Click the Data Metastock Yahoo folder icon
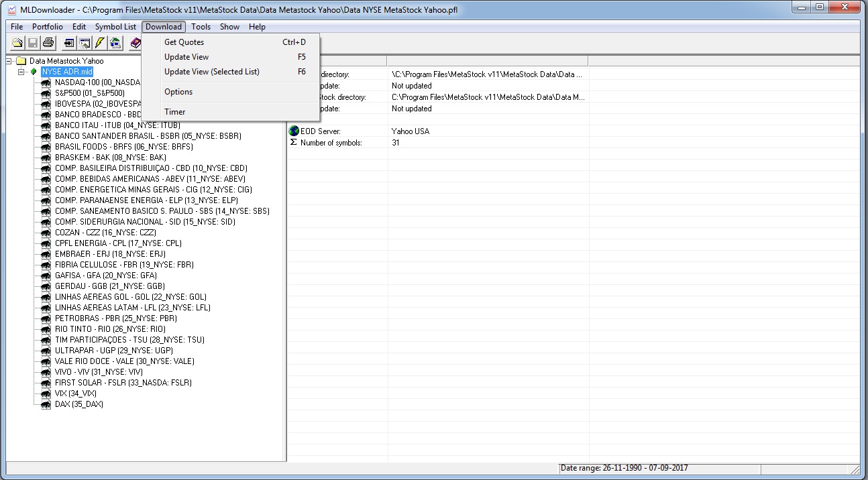Screen dimensions: 868x480 point(21,61)
